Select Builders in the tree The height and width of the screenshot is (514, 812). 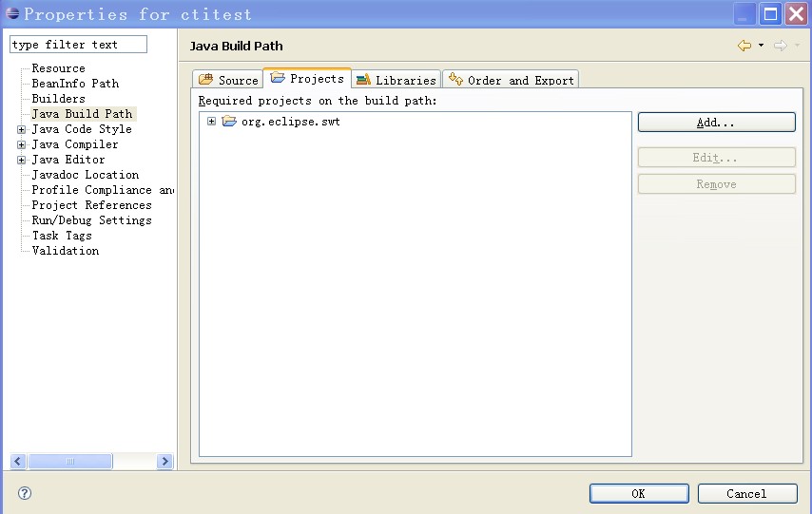pos(59,99)
